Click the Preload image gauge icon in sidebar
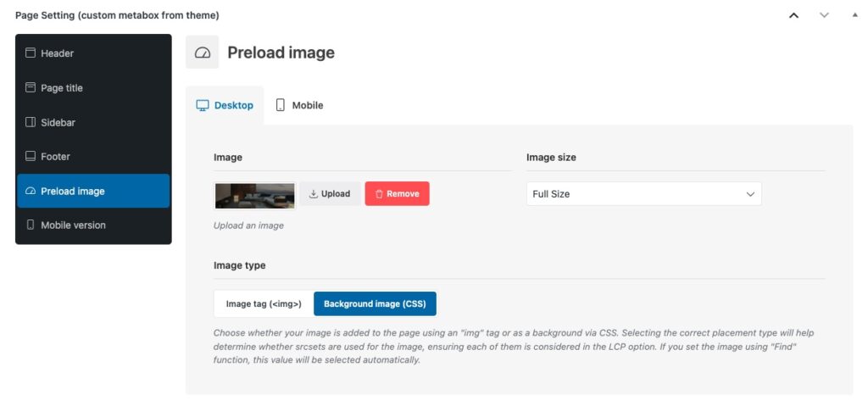 pyautogui.click(x=31, y=192)
